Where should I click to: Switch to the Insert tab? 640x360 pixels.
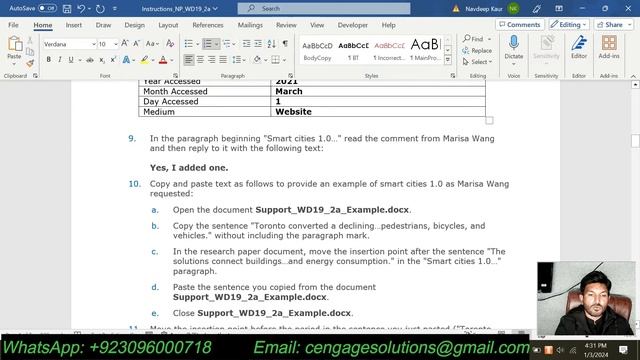[73, 25]
